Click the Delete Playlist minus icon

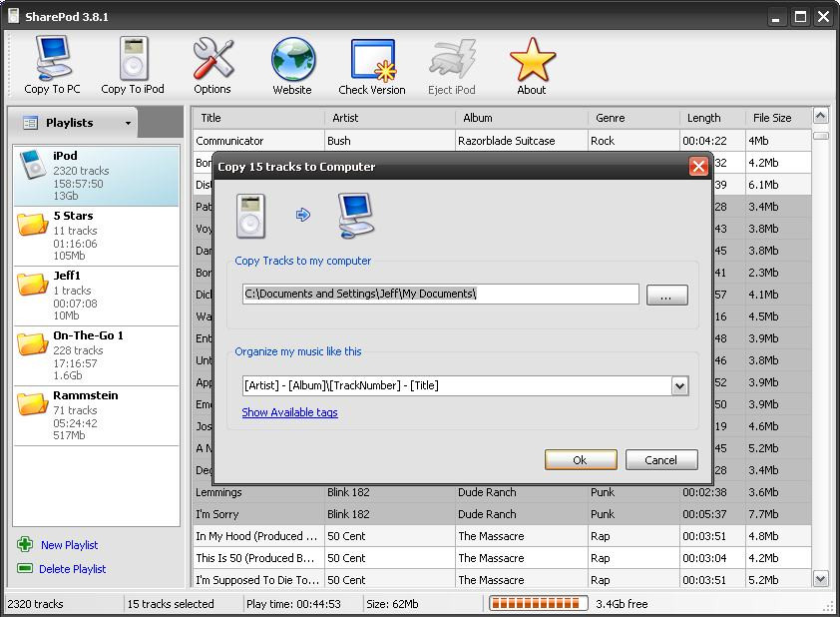pyautogui.click(x=25, y=569)
